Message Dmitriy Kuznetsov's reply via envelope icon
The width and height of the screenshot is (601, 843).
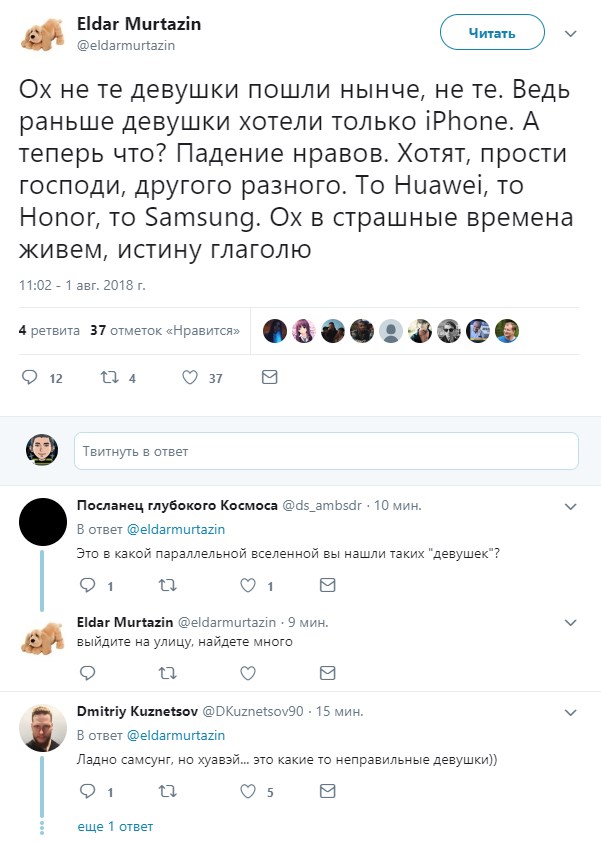point(326,792)
